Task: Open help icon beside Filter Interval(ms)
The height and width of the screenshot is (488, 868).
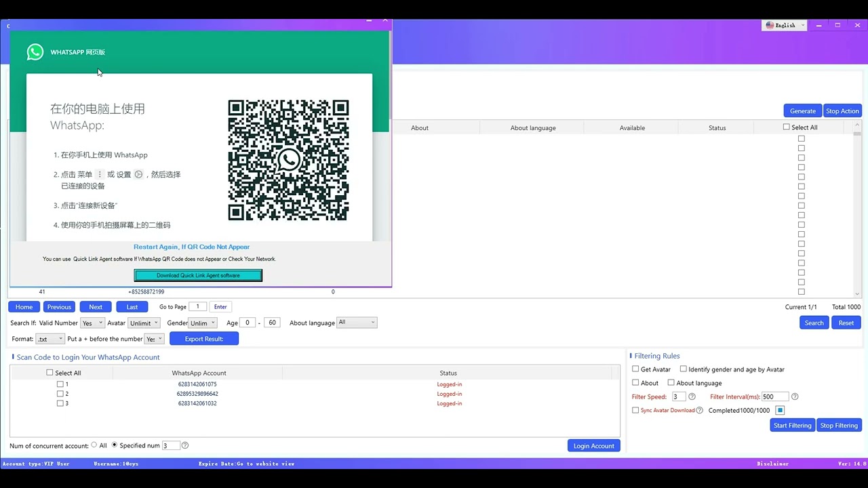Action: [x=795, y=396]
